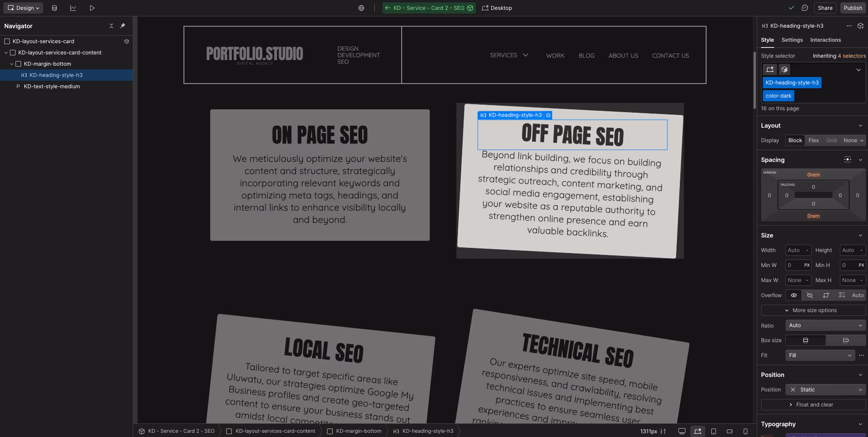Open the comments bubble icon
Screen dimensions: 868x437
pos(805,8)
